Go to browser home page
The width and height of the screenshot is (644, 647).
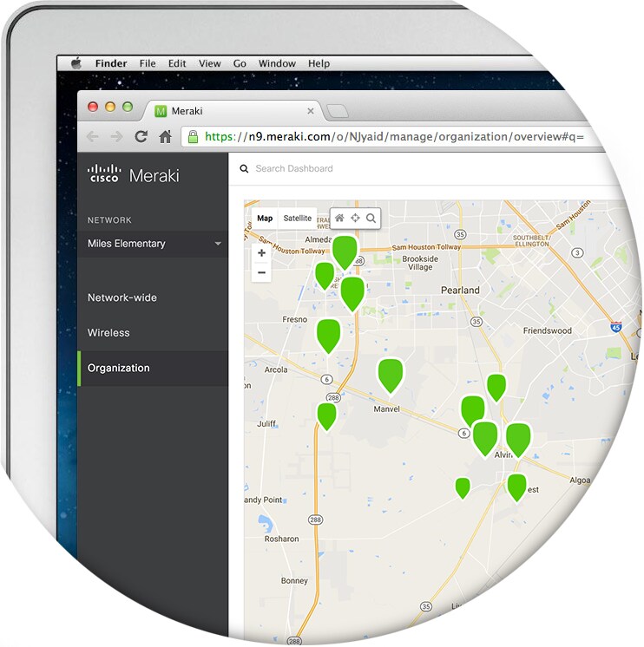[165, 136]
